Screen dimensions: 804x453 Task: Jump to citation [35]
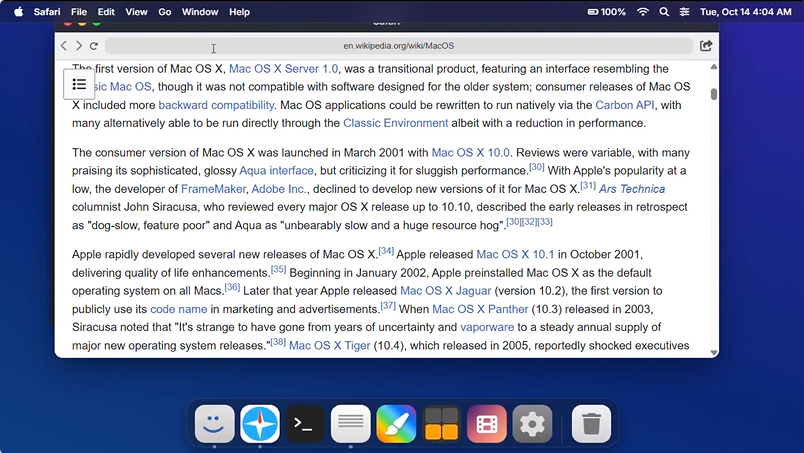tap(278, 269)
